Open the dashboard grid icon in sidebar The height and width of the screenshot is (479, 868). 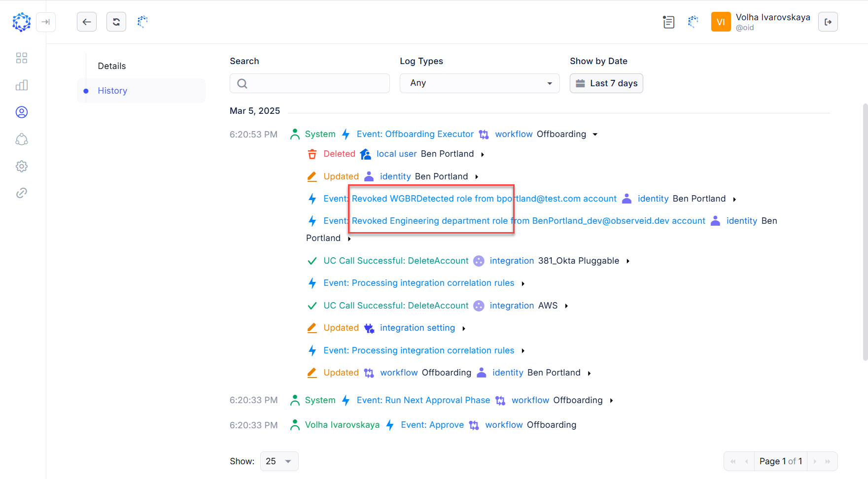pyautogui.click(x=21, y=58)
